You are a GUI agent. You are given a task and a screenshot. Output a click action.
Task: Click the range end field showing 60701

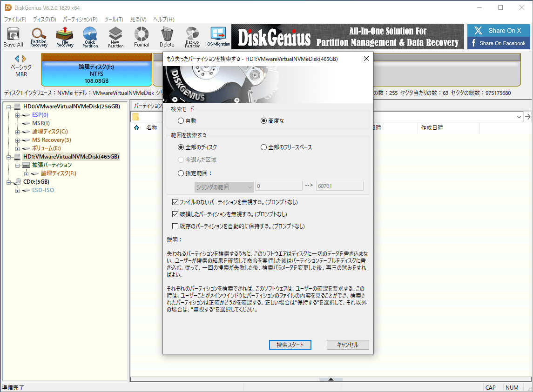pyautogui.click(x=339, y=186)
